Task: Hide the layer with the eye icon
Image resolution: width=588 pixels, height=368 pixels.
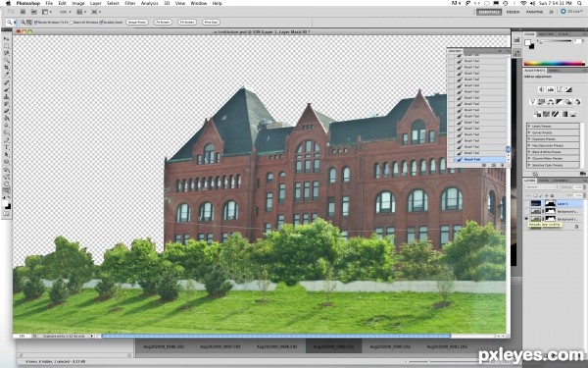Action: pyautogui.click(x=526, y=219)
